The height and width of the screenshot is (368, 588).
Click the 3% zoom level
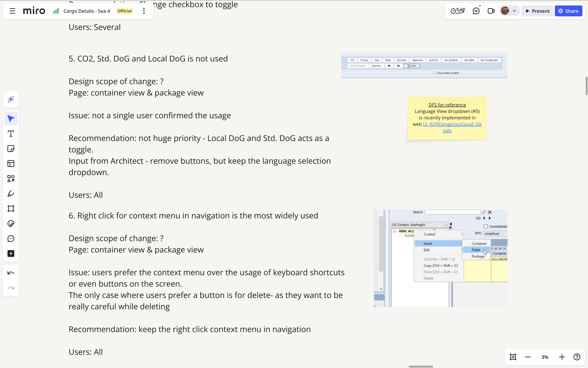(545, 357)
